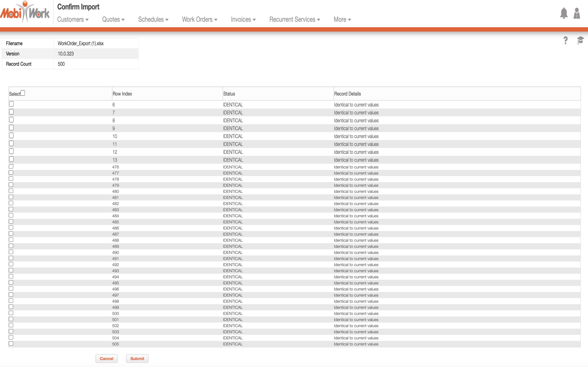
Task: Click the MobiWork logo
Action: pos(25,12)
